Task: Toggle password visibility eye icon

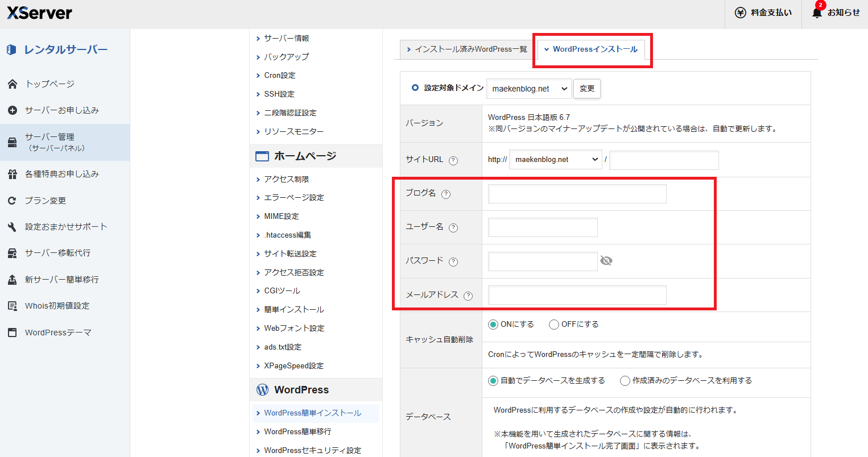Action: click(606, 261)
